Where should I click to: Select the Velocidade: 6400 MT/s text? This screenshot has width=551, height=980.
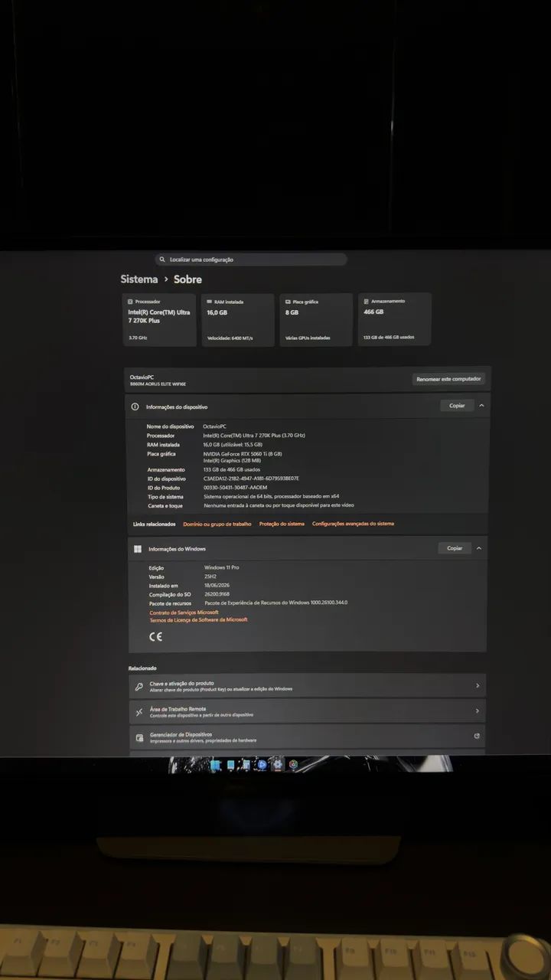[x=230, y=338]
